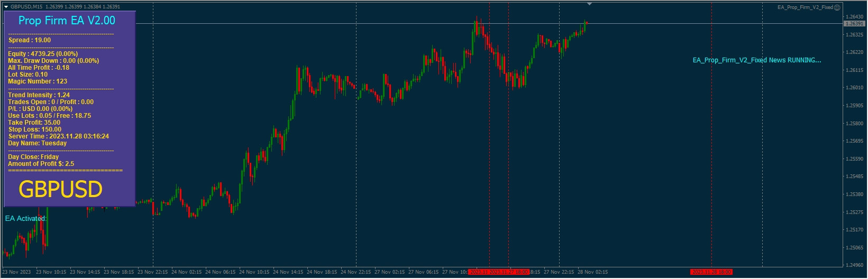Click 'All Time Profit : -0.18' line
This screenshot has height=279, width=868.
point(39,68)
